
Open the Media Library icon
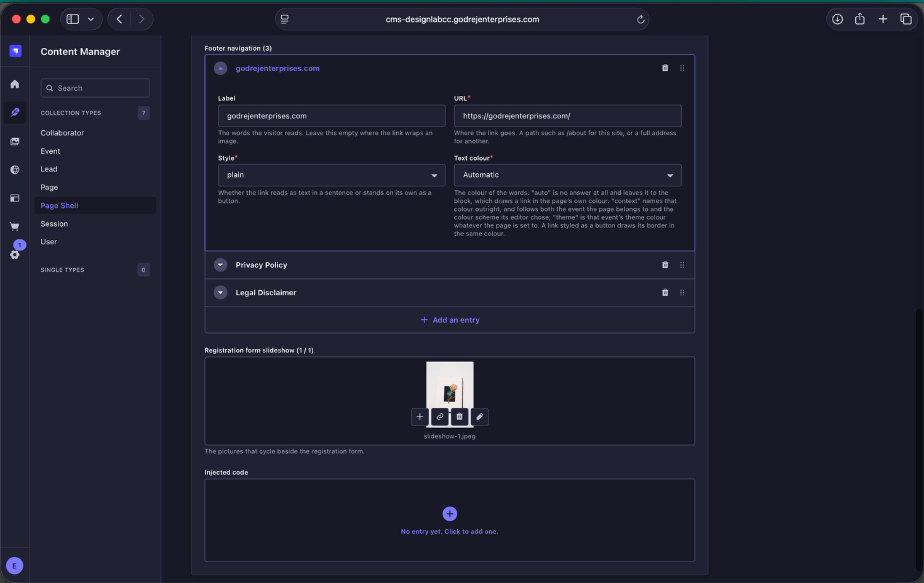click(15, 141)
